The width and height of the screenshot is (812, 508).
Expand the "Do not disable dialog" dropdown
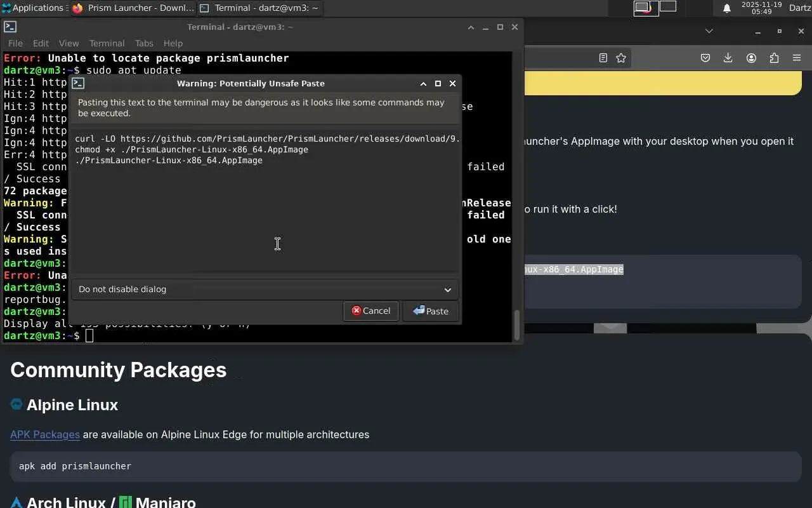tap(265, 289)
